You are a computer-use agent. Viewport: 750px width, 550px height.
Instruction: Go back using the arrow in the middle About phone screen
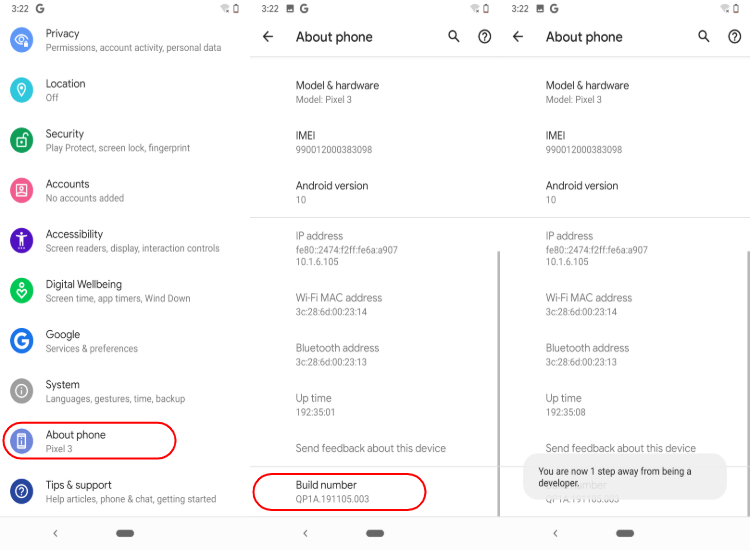[268, 36]
